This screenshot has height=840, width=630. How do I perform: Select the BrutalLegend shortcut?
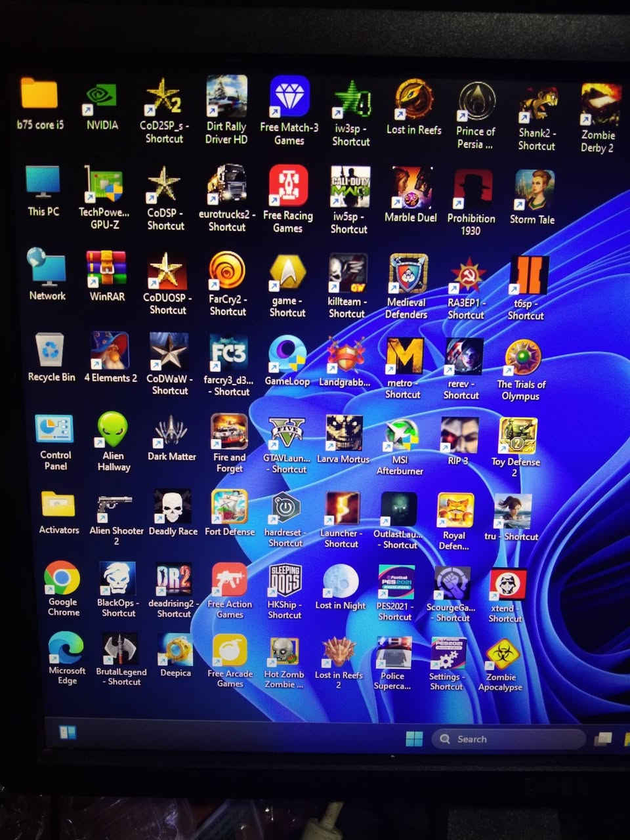120,650
